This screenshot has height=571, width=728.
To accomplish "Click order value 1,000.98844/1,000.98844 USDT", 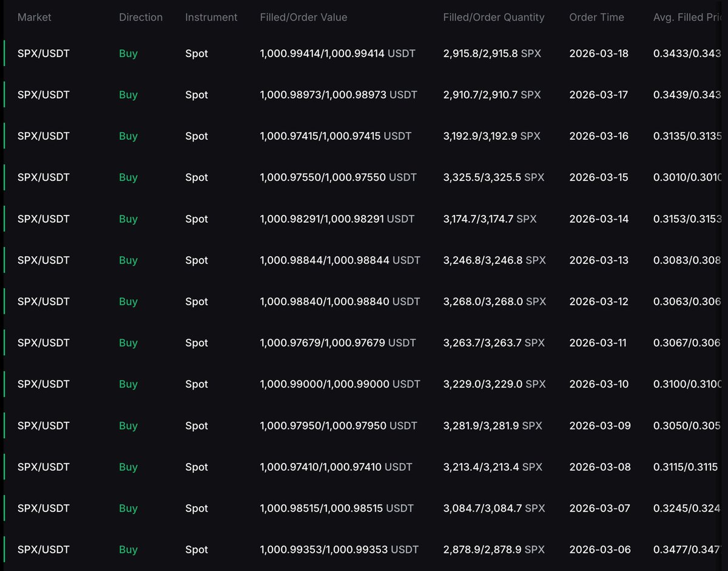I will (x=340, y=260).
